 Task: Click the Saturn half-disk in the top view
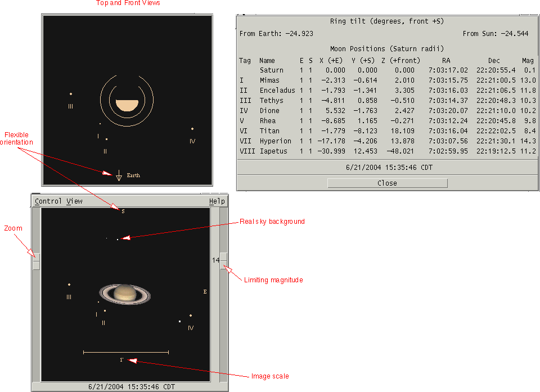[127, 105]
